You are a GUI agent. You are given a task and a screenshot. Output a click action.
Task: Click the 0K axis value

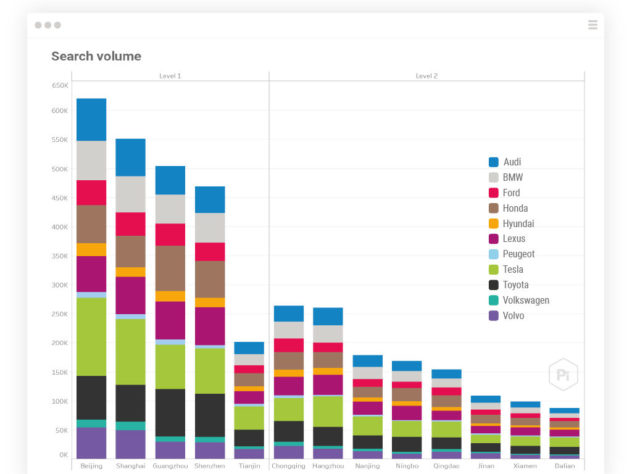(63, 455)
